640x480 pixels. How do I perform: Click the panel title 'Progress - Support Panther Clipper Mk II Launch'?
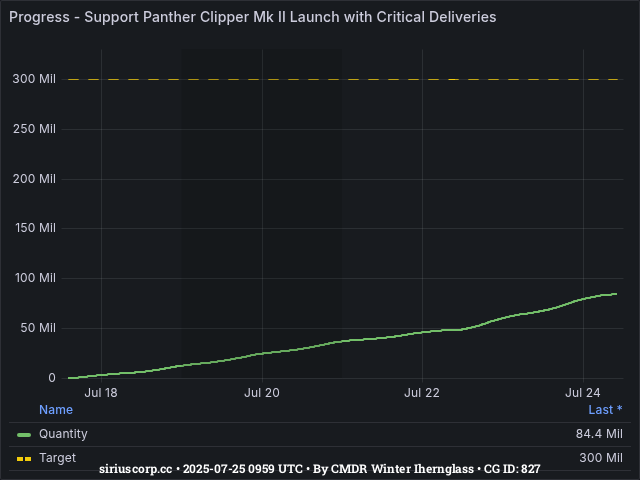point(253,17)
